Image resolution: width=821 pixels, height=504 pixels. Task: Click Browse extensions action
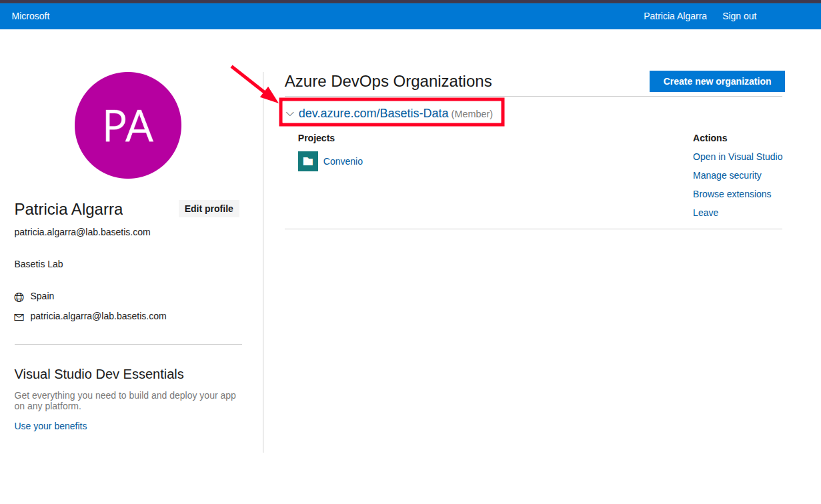click(732, 194)
